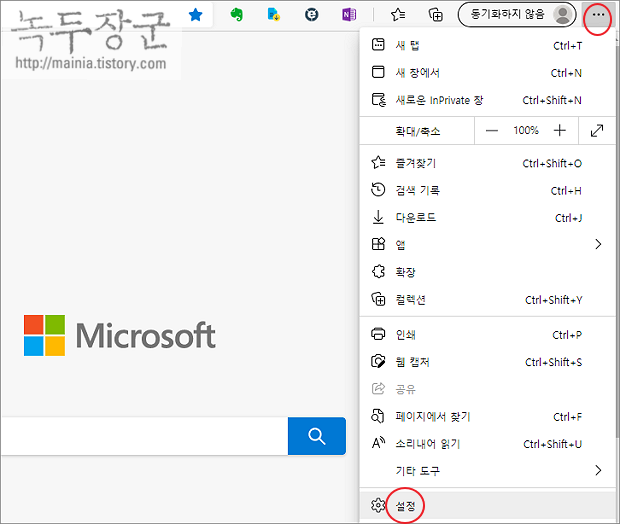This screenshot has width=620, height=524.
Task: Click the zoom out minus button
Action: point(491,131)
